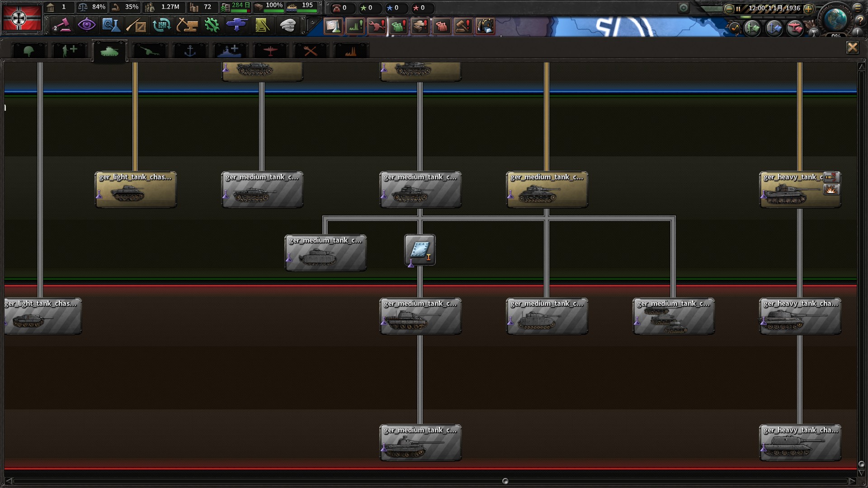Open the Trade screen with cyan arrows
The image size is (868, 488).
coord(161,25)
